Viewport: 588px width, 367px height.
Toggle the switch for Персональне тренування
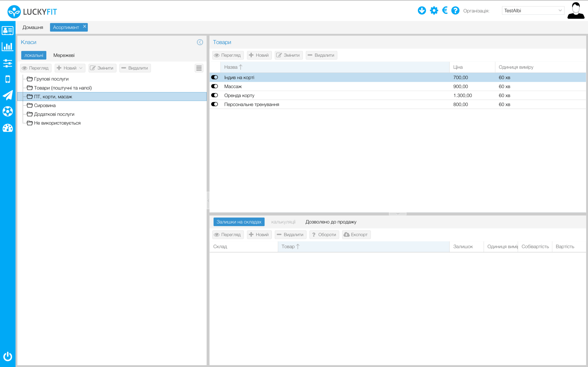click(215, 104)
